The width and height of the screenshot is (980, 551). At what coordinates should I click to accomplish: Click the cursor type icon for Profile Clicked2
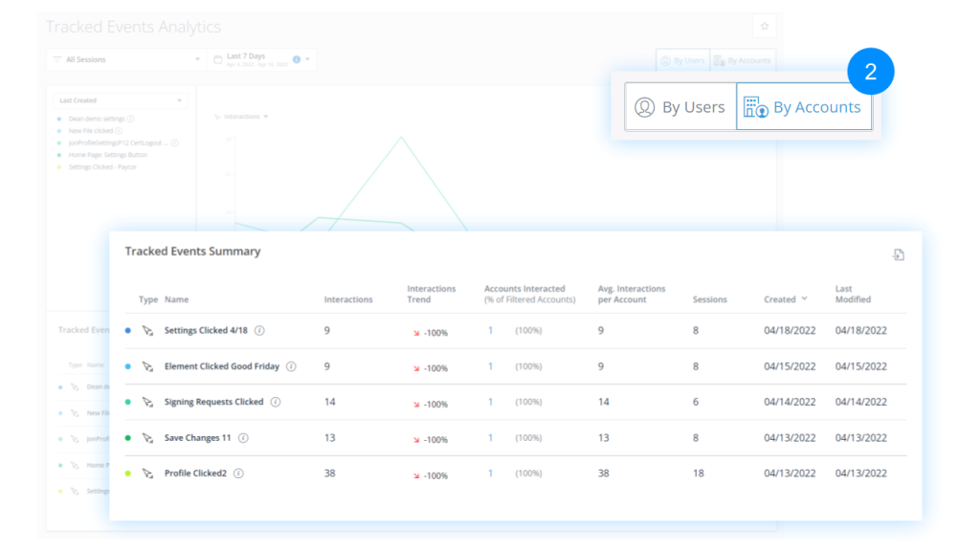147,474
